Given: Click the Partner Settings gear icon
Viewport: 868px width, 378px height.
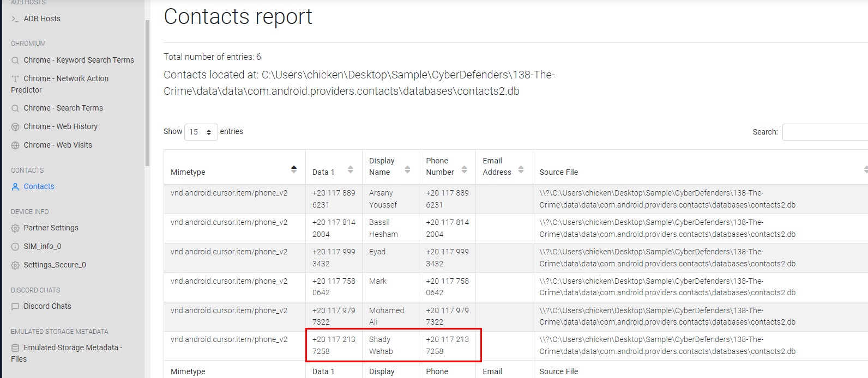Looking at the screenshot, I should 15,228.
